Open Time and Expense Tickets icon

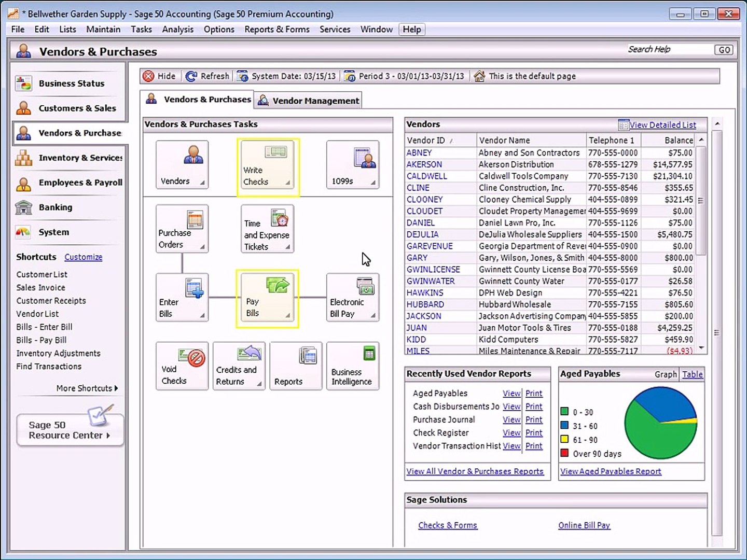click(267, 229)
